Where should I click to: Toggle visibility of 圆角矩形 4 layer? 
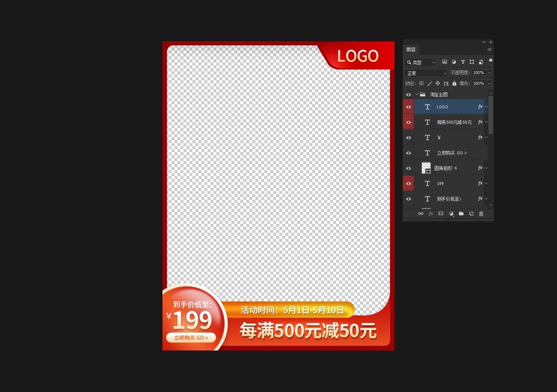pos(408,168)
